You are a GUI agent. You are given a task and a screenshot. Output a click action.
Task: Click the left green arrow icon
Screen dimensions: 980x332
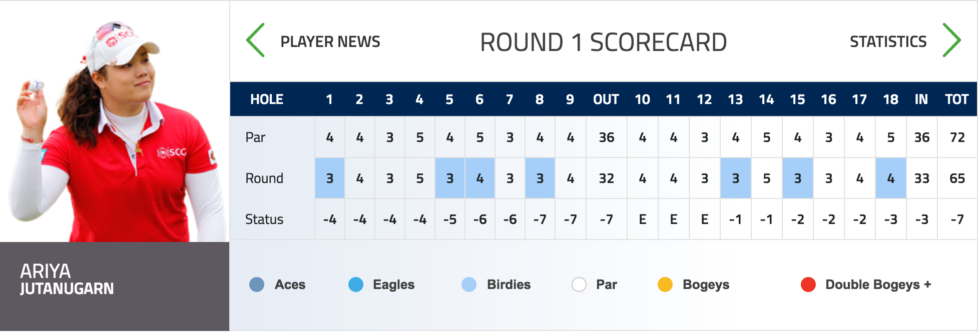point(255,40)
